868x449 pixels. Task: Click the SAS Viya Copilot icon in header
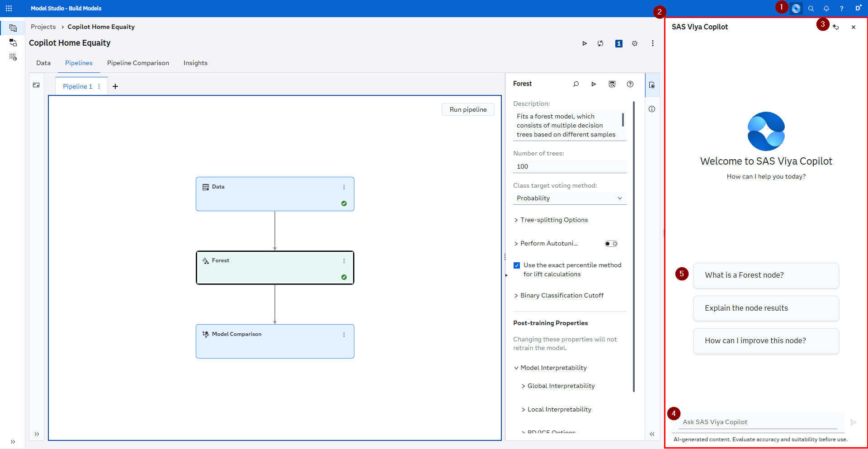(x=796, y=9)
